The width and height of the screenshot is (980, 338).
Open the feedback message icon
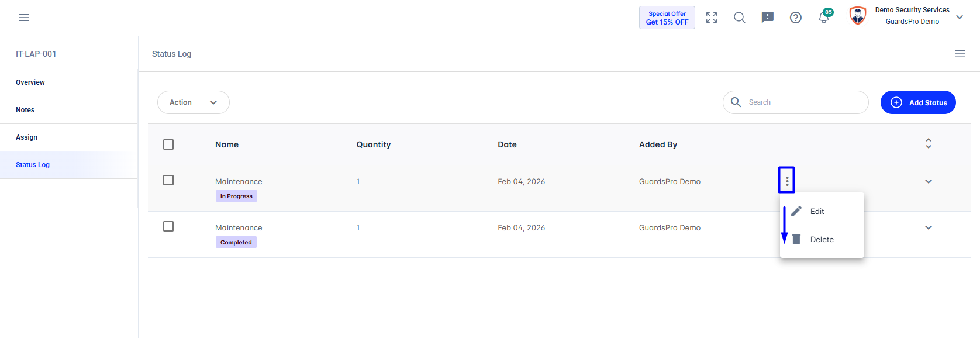tap(768, 18)
